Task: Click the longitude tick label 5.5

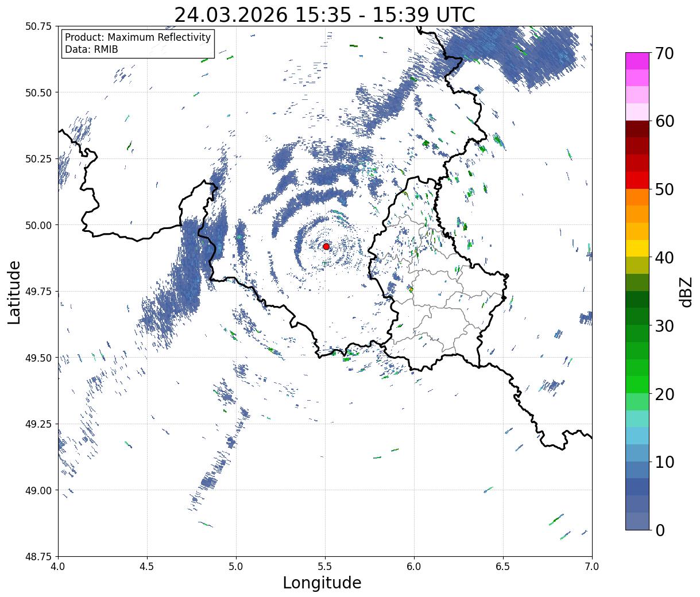Action: pos(325,567)
